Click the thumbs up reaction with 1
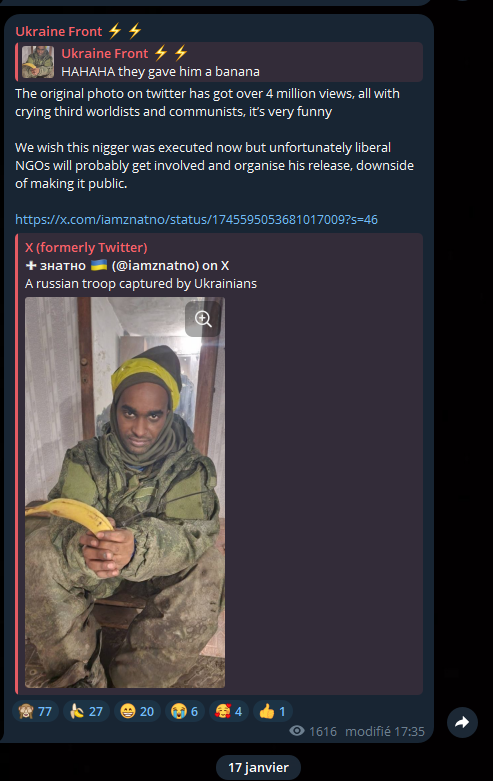This screenshot has height=781, width=493. 272,711
